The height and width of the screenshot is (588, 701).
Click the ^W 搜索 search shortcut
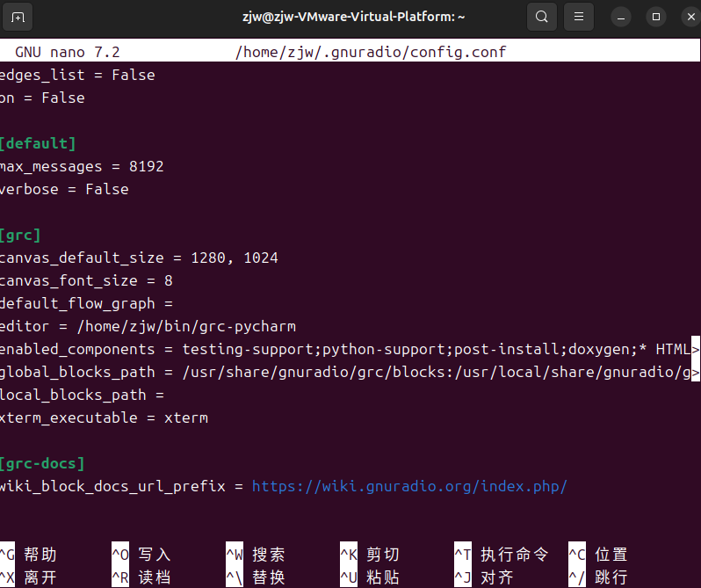256,555
